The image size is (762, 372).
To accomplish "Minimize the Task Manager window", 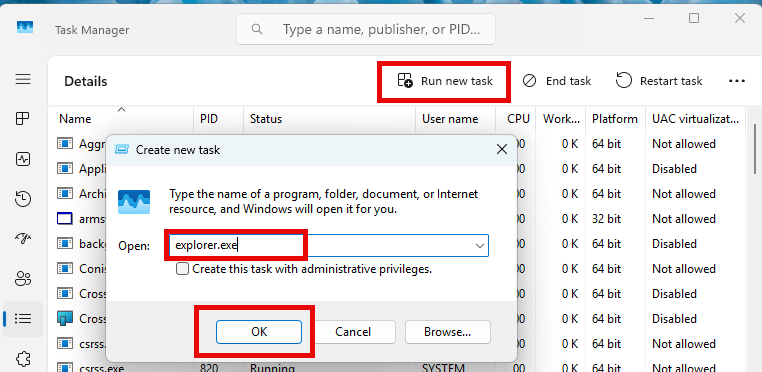I will (x=649, y=18).
